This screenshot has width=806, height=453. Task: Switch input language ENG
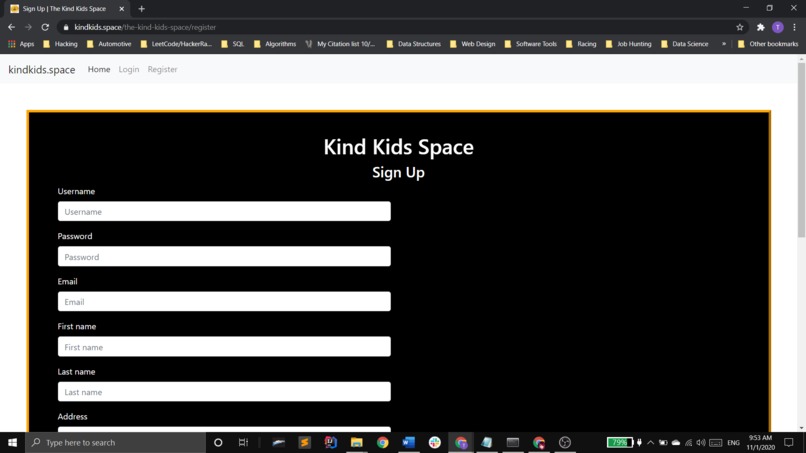tap(734, 442)
